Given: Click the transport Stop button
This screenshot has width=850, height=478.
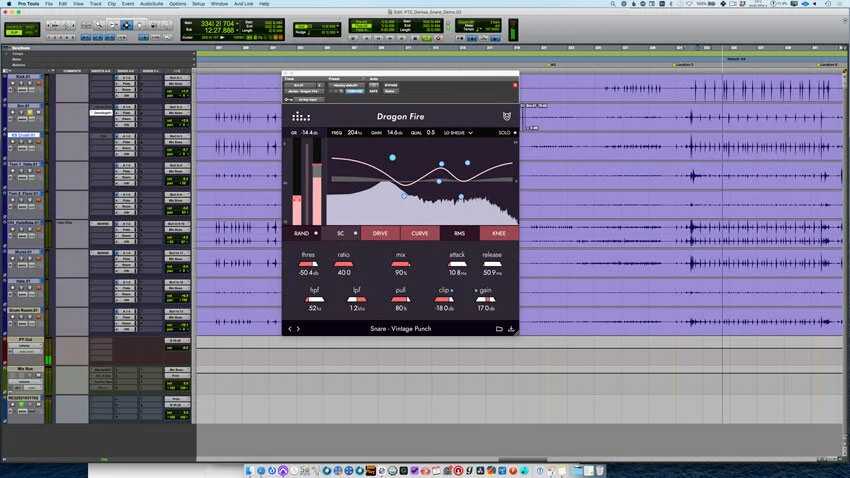Looking at the screenshot, I should pyautogui.click(x=415, y=38).
